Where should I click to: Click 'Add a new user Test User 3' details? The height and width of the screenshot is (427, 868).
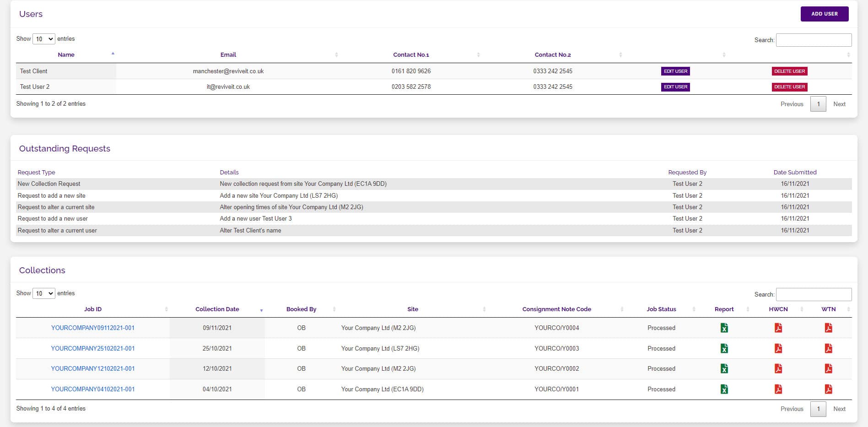click(255, 219)
